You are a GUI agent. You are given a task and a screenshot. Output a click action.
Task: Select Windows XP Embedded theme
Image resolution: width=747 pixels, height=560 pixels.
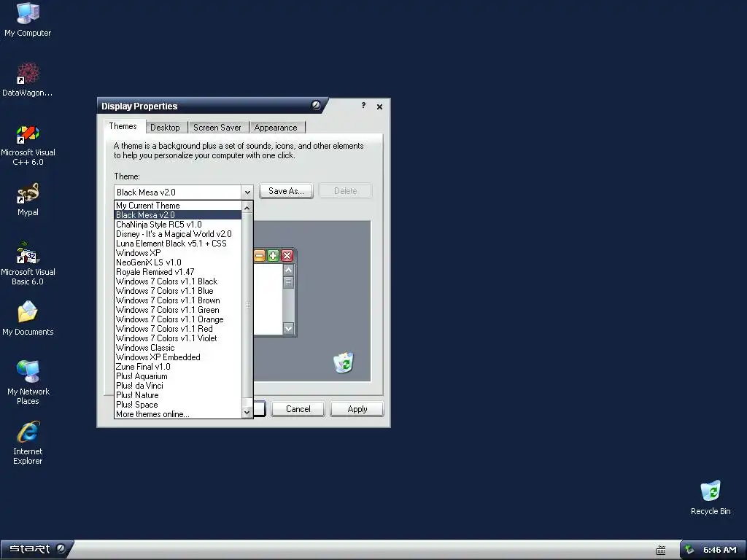tap(178, 357)
